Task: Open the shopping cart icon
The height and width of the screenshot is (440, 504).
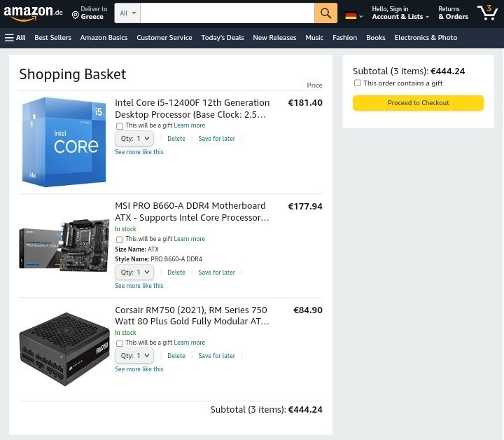Action: click(487, 13)
